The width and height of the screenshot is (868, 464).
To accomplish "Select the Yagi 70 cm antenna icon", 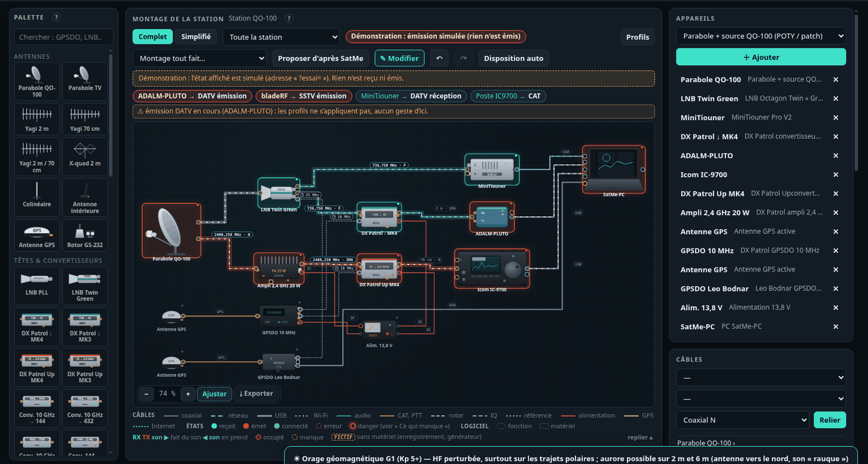I will coord(85,119).
